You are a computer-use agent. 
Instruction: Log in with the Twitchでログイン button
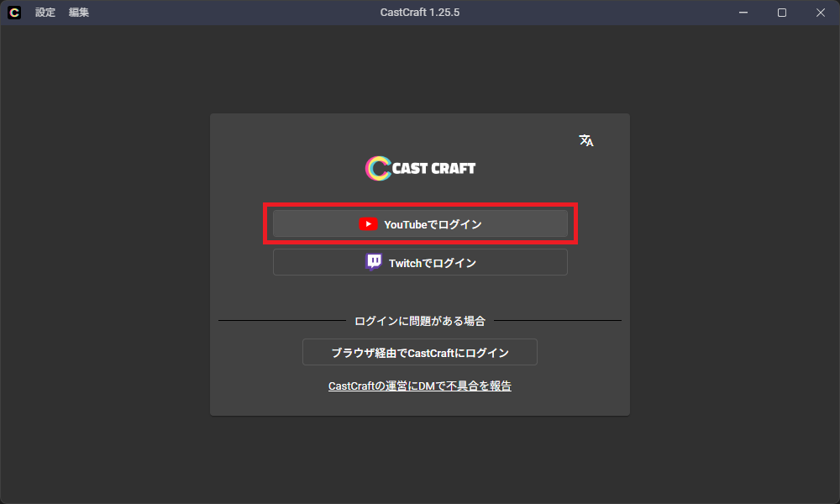(x=420, y=262)
